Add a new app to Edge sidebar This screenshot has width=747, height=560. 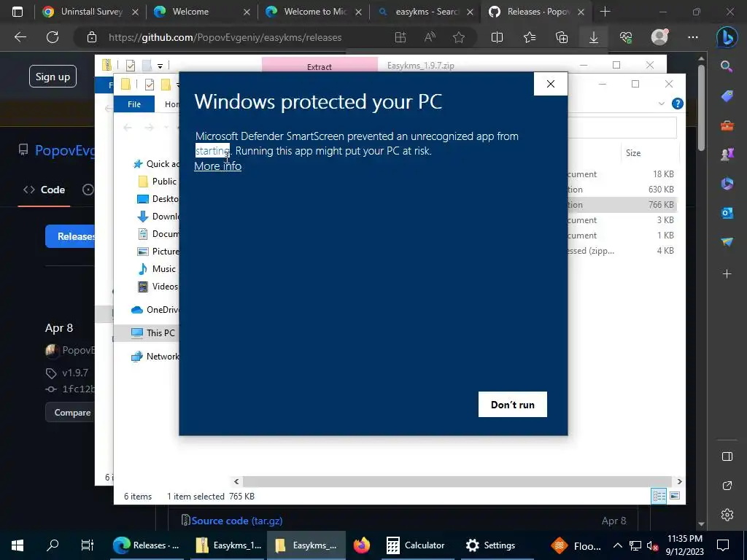[x=727, y=274]
